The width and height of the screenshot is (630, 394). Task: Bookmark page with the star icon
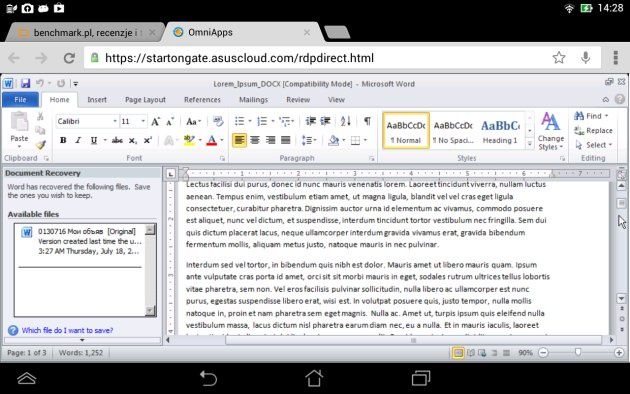559,58
